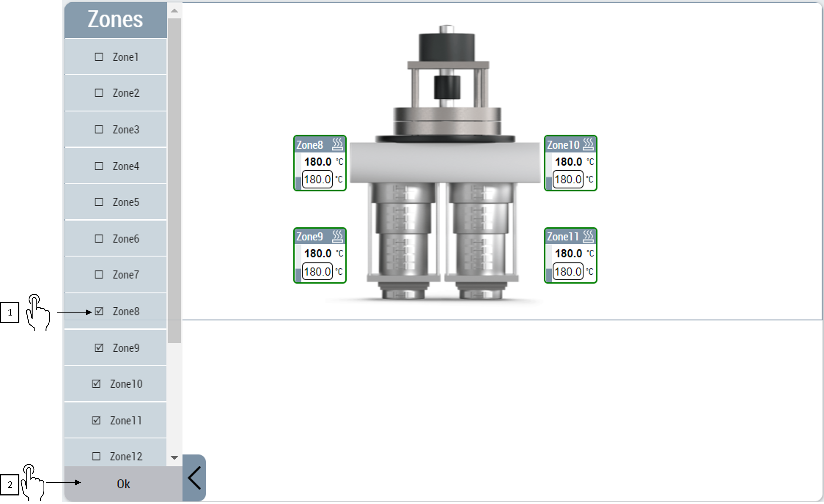
Task: Click the Zone11 power level bar
Action: [x=549, y=264]
